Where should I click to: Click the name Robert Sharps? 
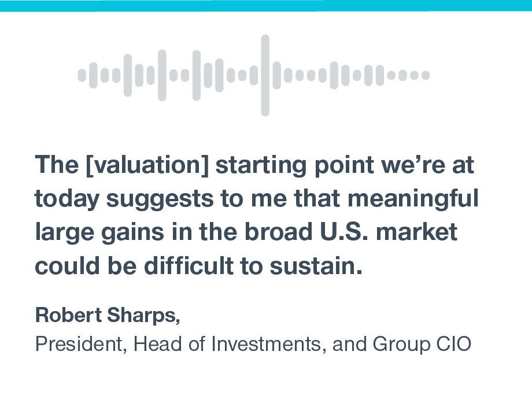(108, 315)
